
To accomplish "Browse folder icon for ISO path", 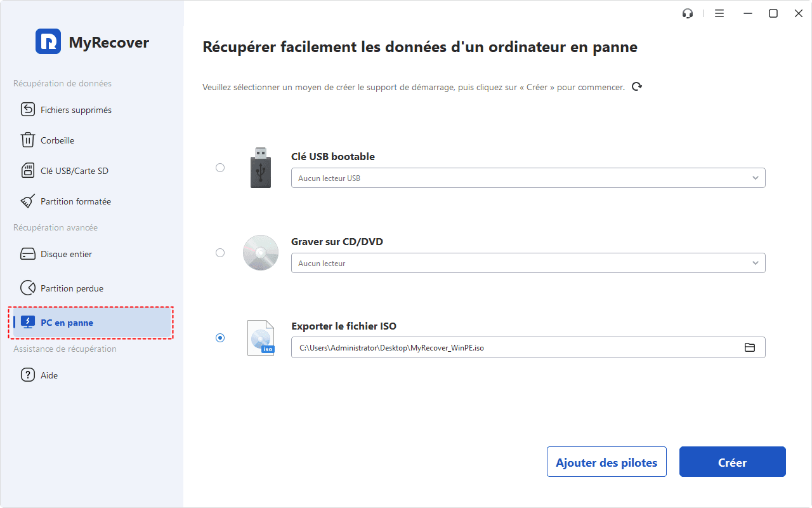I will pos(750,347).
